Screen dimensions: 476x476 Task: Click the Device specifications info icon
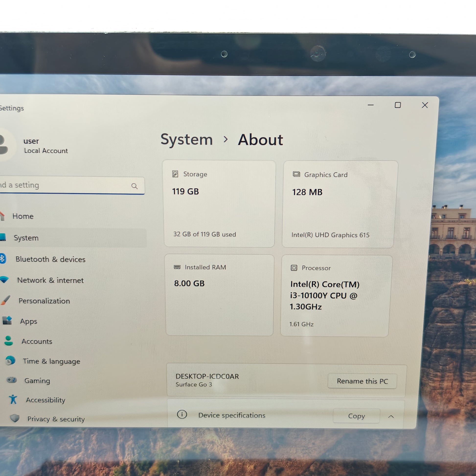(182, 414)
